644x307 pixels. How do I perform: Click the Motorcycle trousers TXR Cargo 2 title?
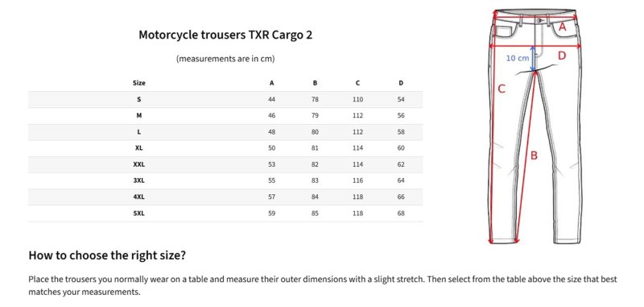(x=225, y=35)
